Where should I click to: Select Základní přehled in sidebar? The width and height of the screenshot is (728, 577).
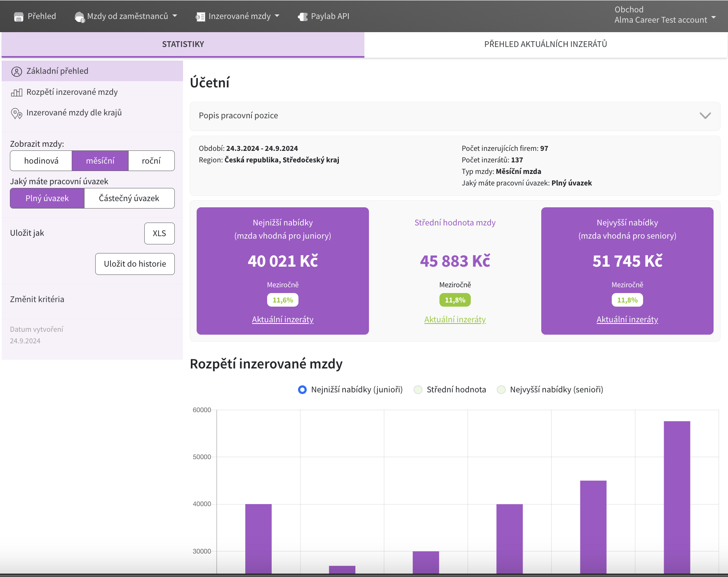(92, 71)
